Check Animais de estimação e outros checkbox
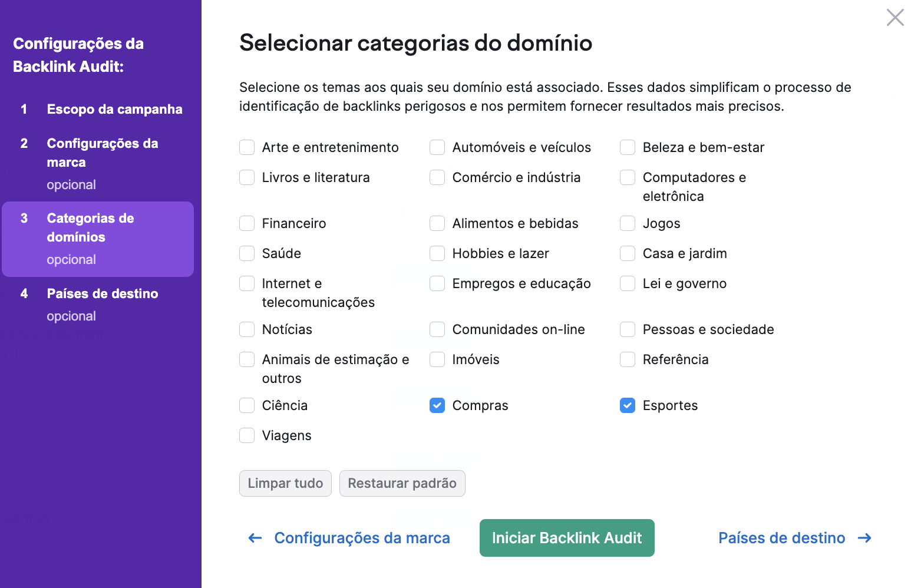 click(x=247, y=359)
